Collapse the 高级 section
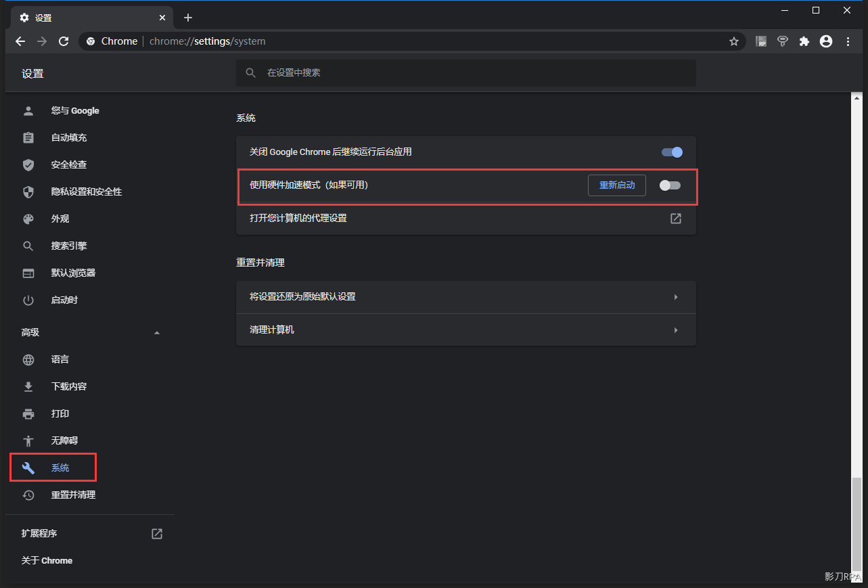Screen dimensions: 868x588 tap(157, 333)
